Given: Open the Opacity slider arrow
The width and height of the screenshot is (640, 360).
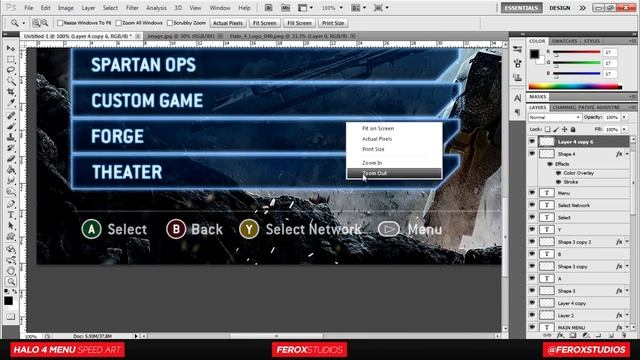Looking at the screenshot, I should [624, 118].
